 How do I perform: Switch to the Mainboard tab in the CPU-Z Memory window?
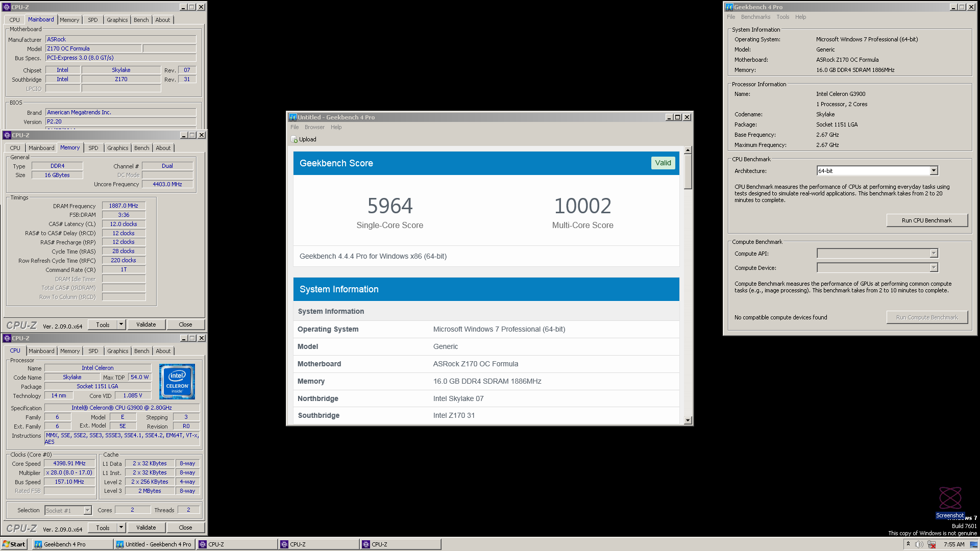[x=41, y=148]
